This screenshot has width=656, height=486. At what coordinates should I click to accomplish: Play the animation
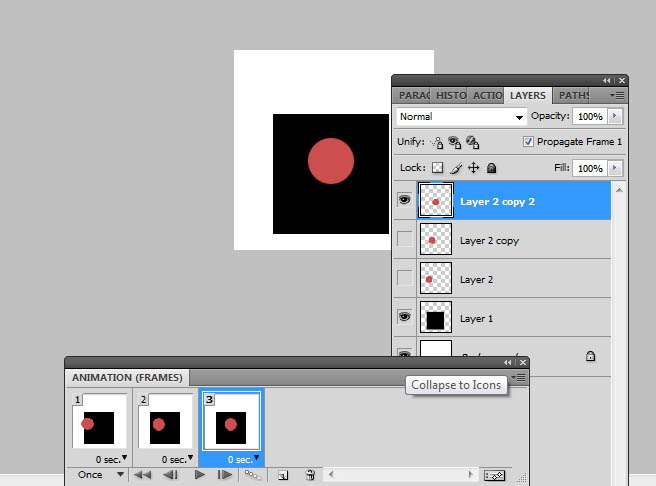[x=200, y=475]
